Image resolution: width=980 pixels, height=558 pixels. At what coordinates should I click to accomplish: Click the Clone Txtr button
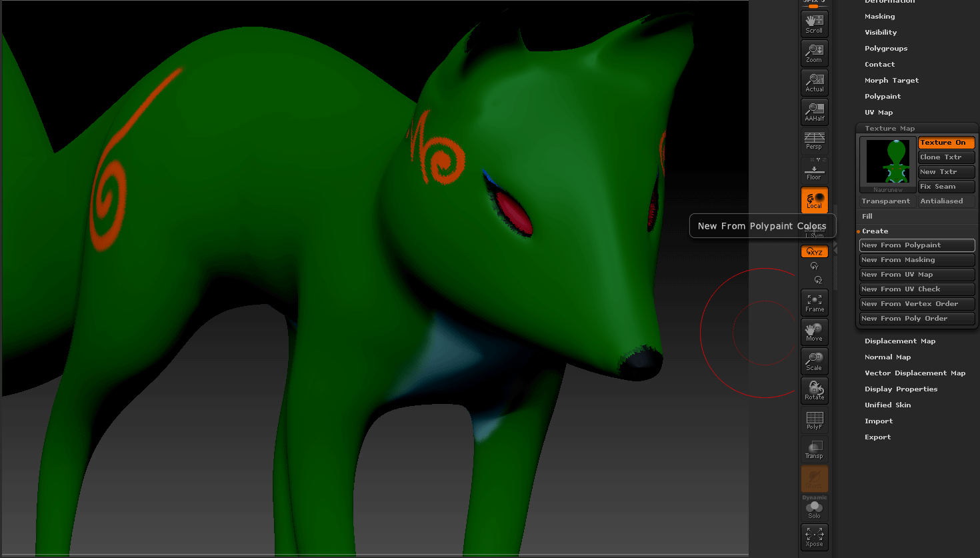click(945, 157)
